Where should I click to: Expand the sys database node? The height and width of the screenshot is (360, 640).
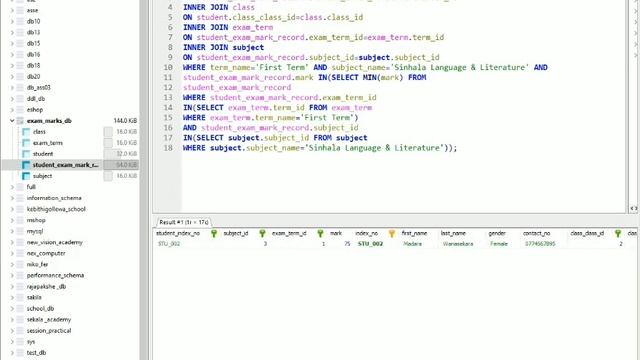click(x=12, y=341)
